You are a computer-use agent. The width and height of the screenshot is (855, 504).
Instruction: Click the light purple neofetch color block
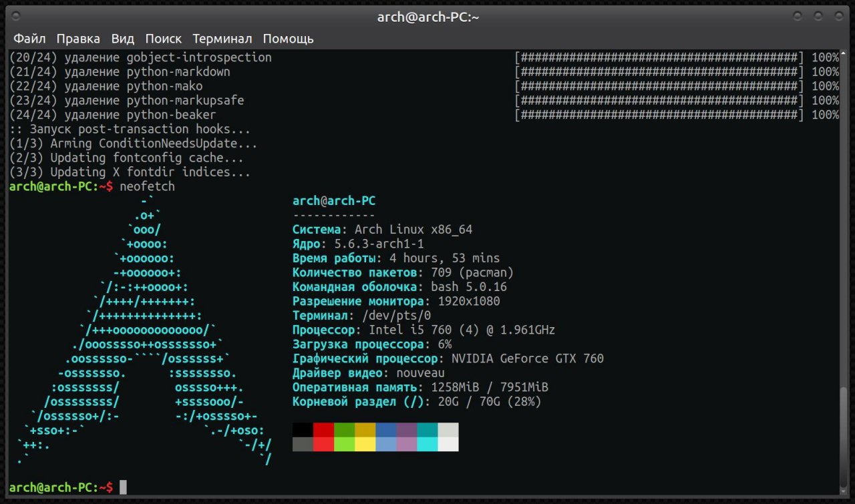point(406,445)
